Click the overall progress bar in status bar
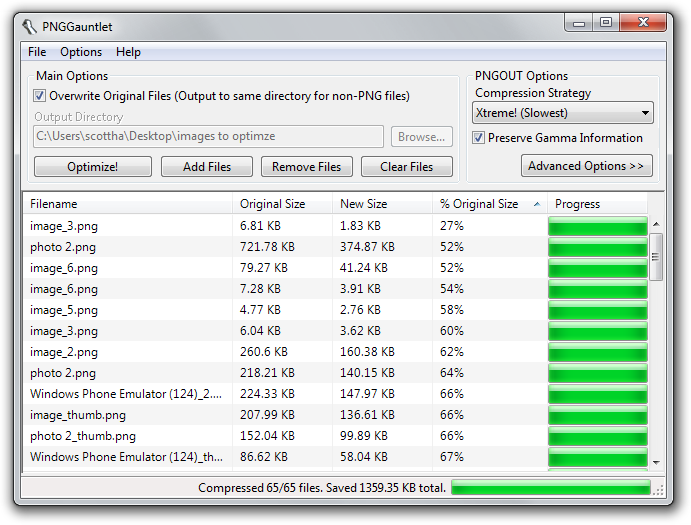This screenshot has width=691, height=525. pos(551,488)
